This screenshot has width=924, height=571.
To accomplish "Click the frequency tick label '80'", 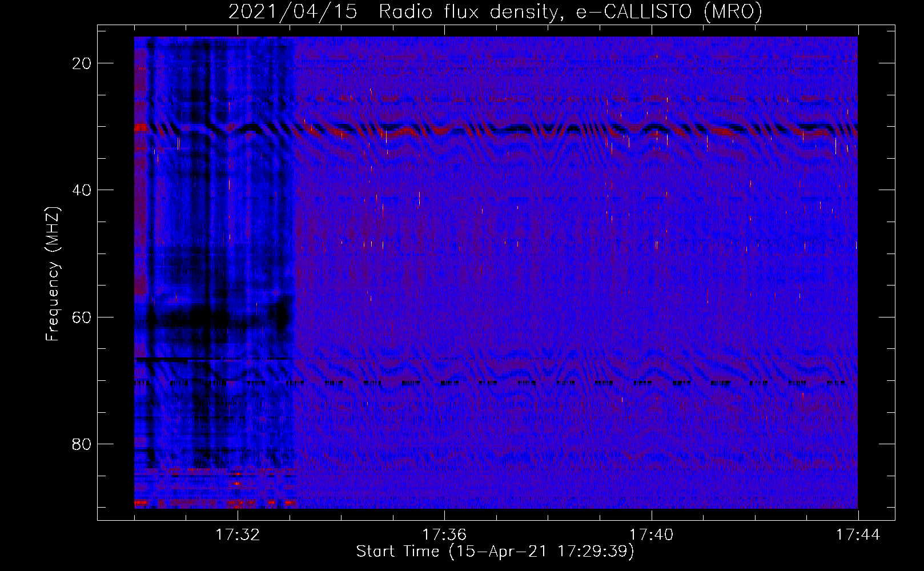I will coord(82,444).
